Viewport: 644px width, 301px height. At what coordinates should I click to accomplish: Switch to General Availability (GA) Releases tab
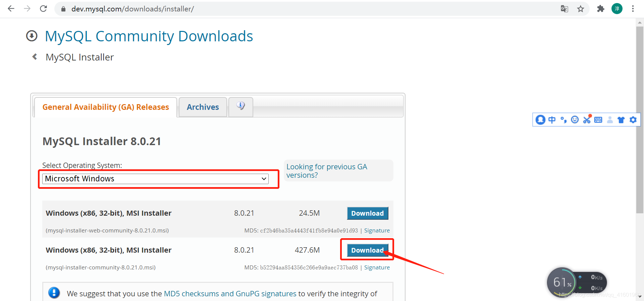[106, 107]
